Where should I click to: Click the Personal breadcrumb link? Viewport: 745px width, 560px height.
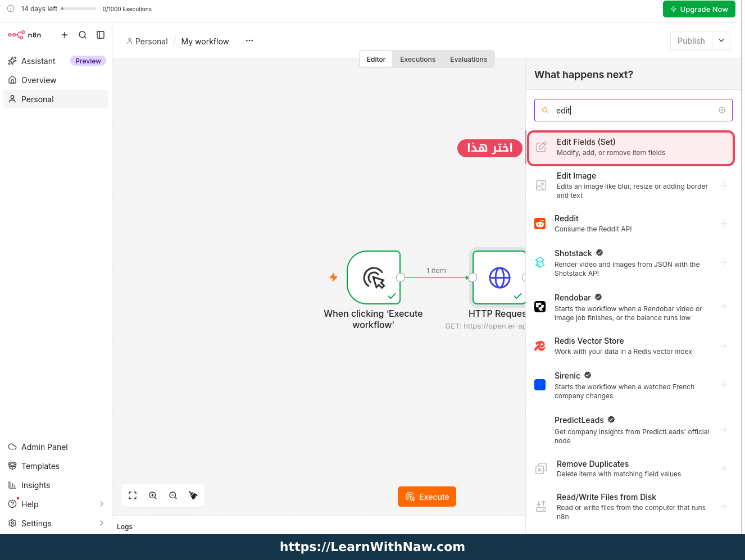(x=147, y=41)
